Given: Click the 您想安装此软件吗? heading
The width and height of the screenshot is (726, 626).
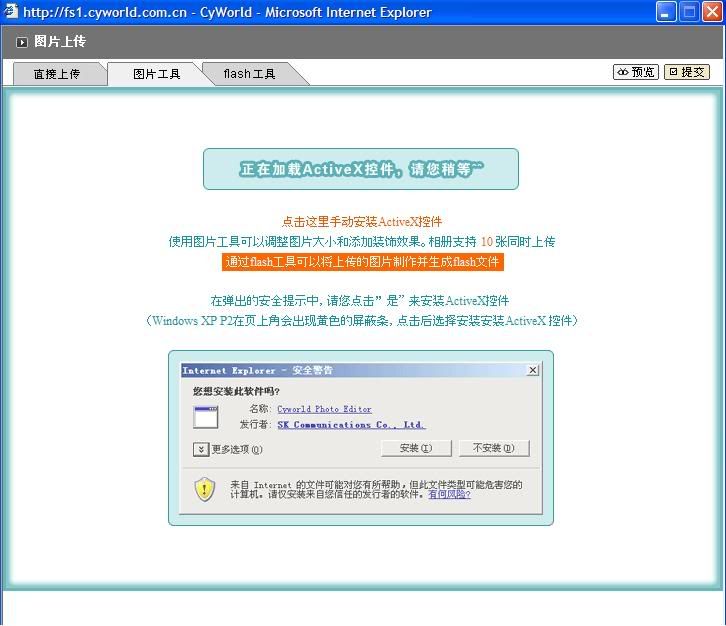Looking at the screenshot, I should pyautogui.click(x=236, y=391).
